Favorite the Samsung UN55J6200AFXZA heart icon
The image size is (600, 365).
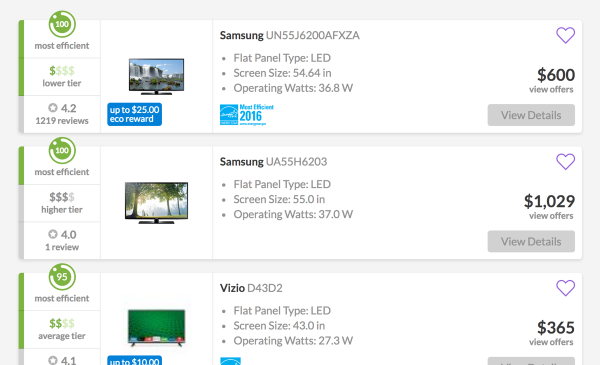click(565, 35)
